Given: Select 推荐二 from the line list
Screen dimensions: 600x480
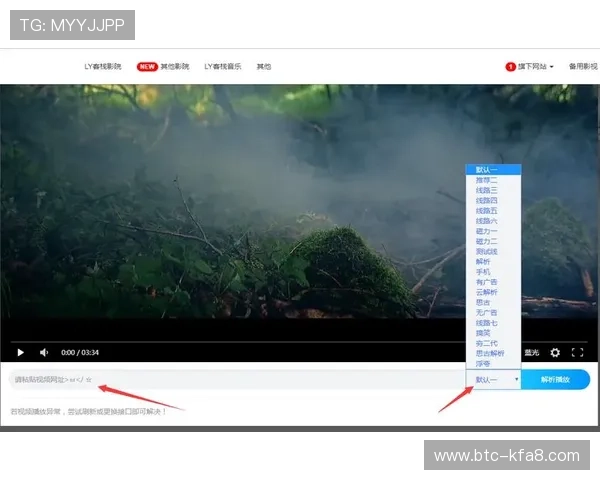Looking at the screenshot, I should (487, 179).
